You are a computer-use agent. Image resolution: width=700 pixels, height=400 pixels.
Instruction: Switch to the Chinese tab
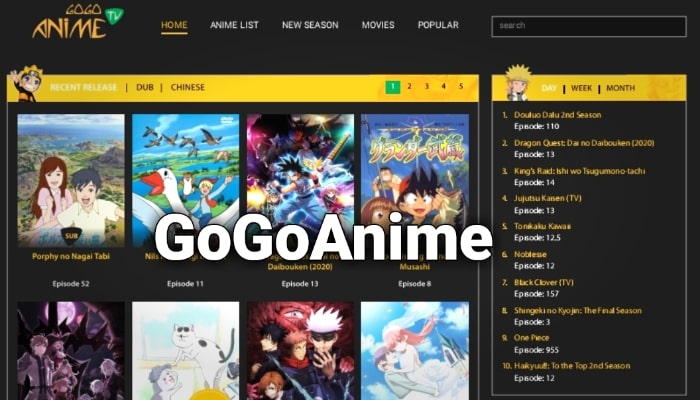click(x=188, y=87)
